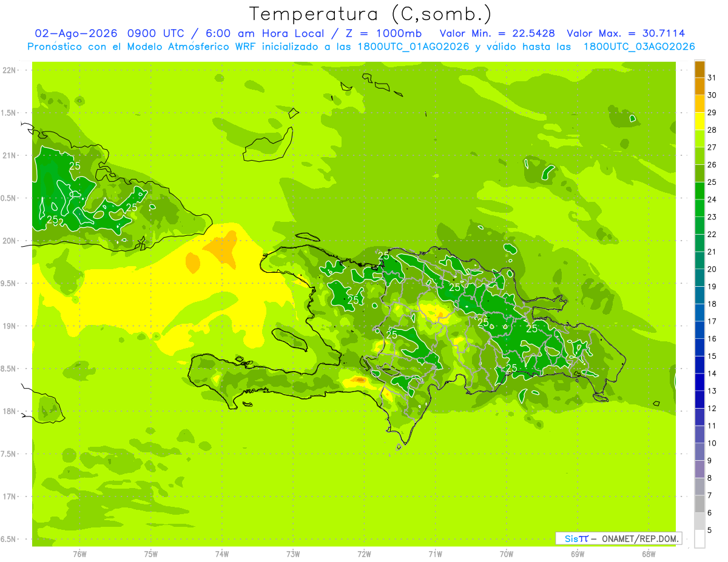Click the 8.5N latitude axis label

[8, 369]
